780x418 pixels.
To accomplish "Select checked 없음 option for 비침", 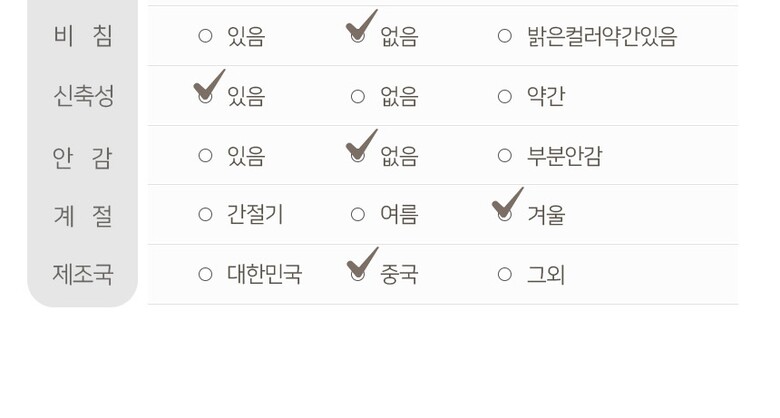I will point(357,37).
